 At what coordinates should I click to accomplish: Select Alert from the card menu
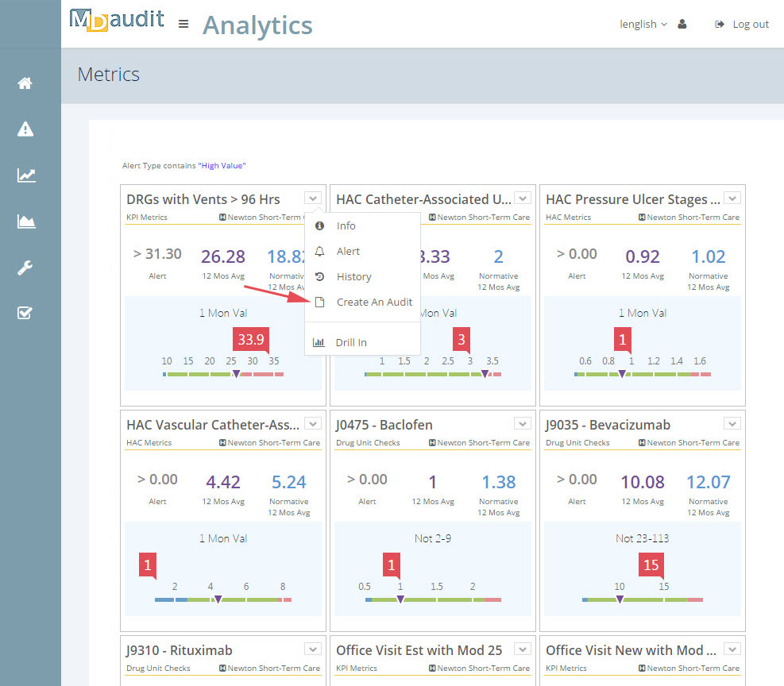coord(362,252)
